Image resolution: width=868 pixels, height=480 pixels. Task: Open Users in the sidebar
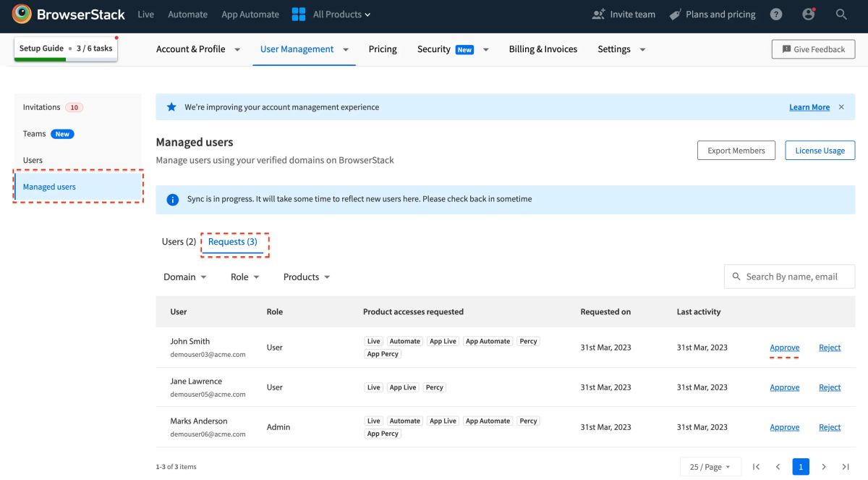[x=78, y=160]
